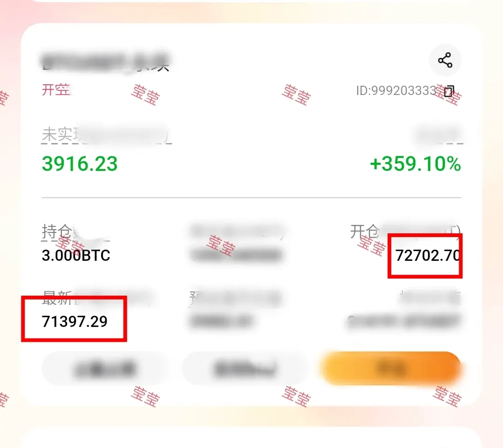The height and width of the screenshot is (448, 503).
Task: Click the 71397.29 latest price value
Action: 75,321
